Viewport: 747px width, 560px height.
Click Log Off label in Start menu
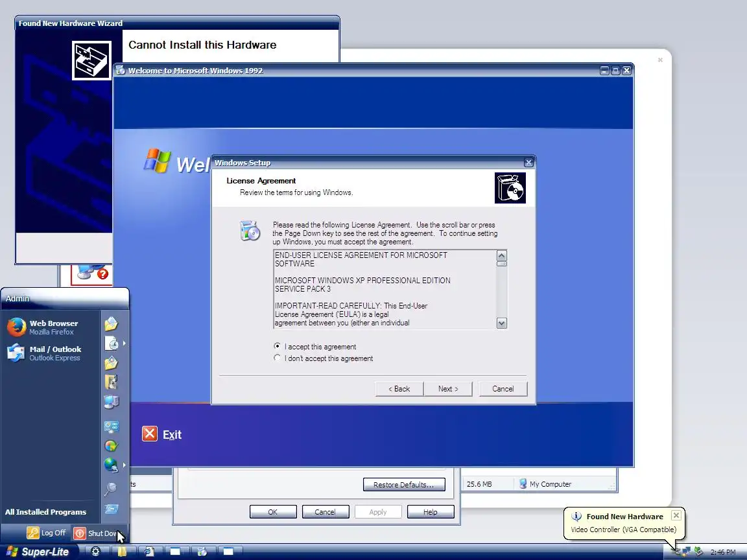[x=53, y=533]
